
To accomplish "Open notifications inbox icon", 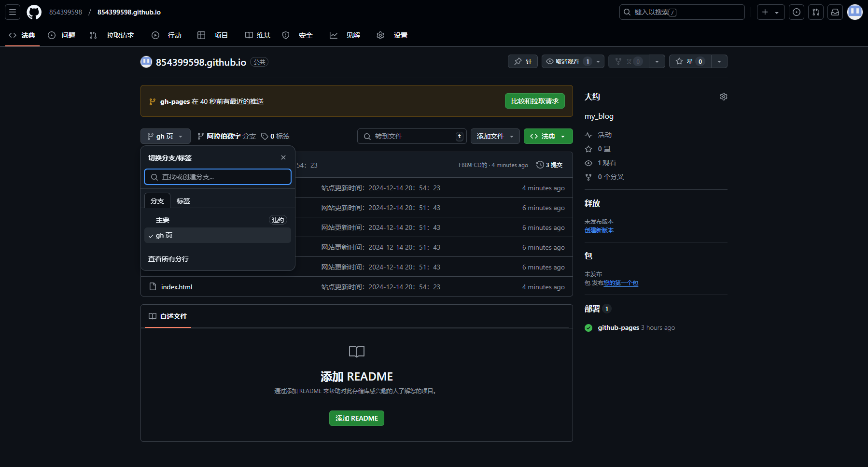I will click(x=835, y=12).
